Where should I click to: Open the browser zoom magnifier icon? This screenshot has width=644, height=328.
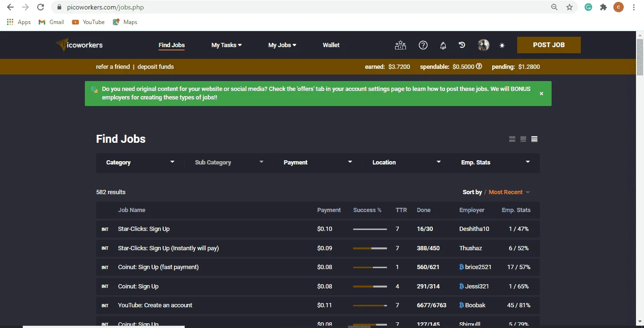point(554,7)
